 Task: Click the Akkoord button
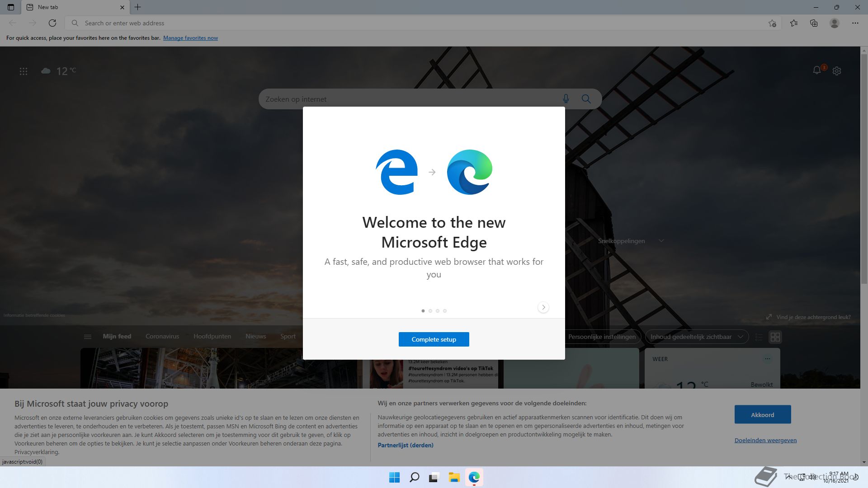tap(763, 414)
